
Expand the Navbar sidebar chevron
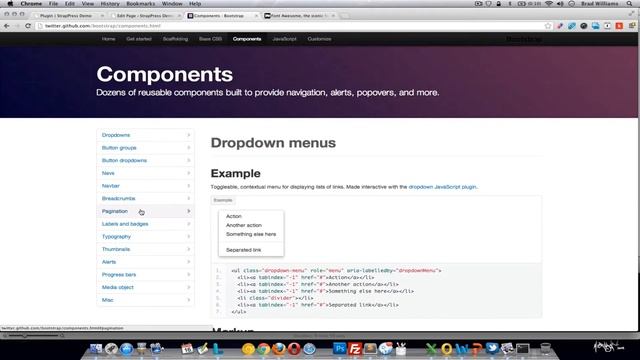(x=189, y=186)
